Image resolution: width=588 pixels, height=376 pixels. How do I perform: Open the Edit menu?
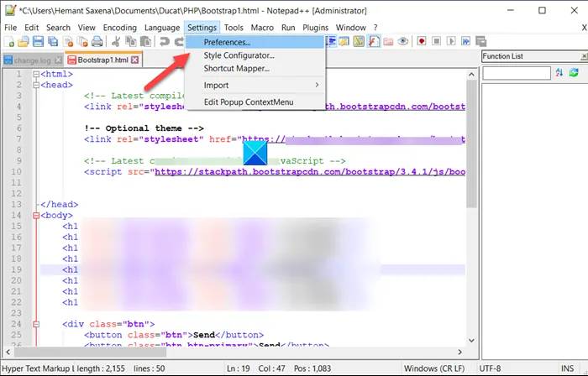click(x=32, y=28)
